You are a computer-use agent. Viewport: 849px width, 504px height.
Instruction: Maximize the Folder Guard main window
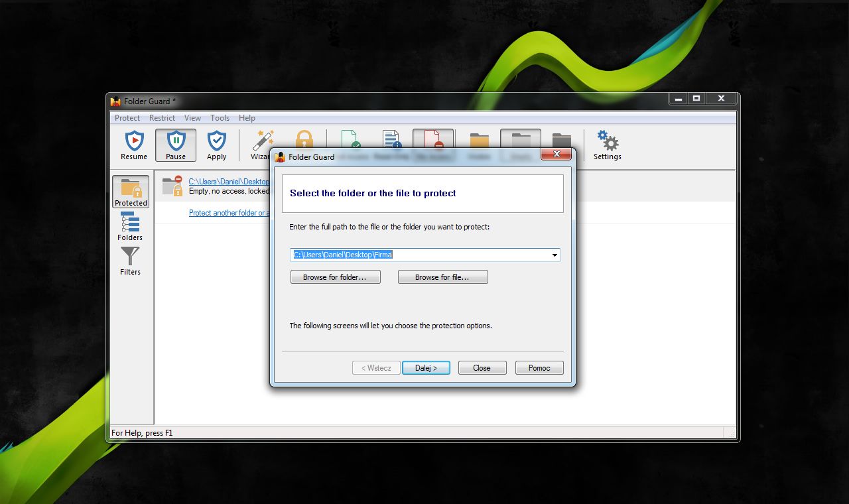696,99
